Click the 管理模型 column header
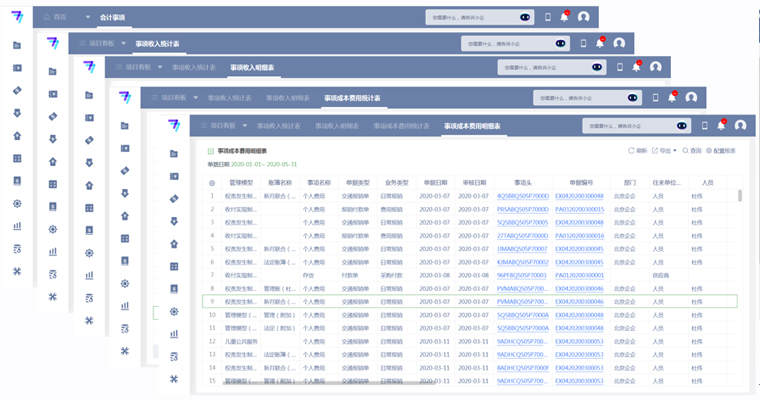The width and height of the screenshot is (760, 400). click(x=241, y=183)
